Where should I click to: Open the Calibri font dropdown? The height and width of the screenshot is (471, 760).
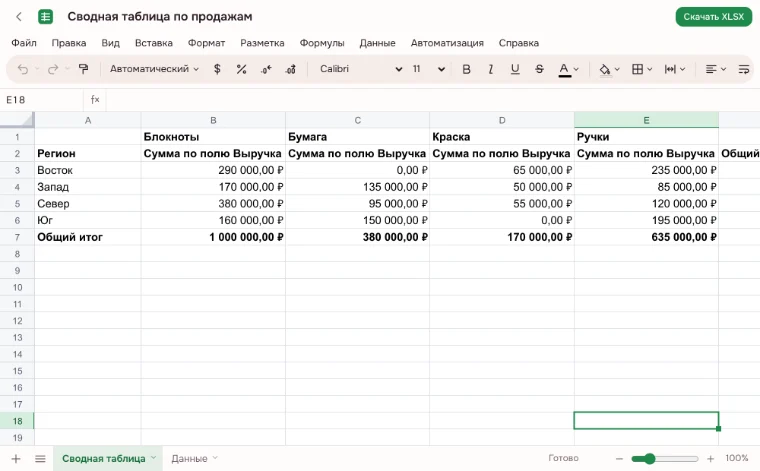tap(361, 69)
